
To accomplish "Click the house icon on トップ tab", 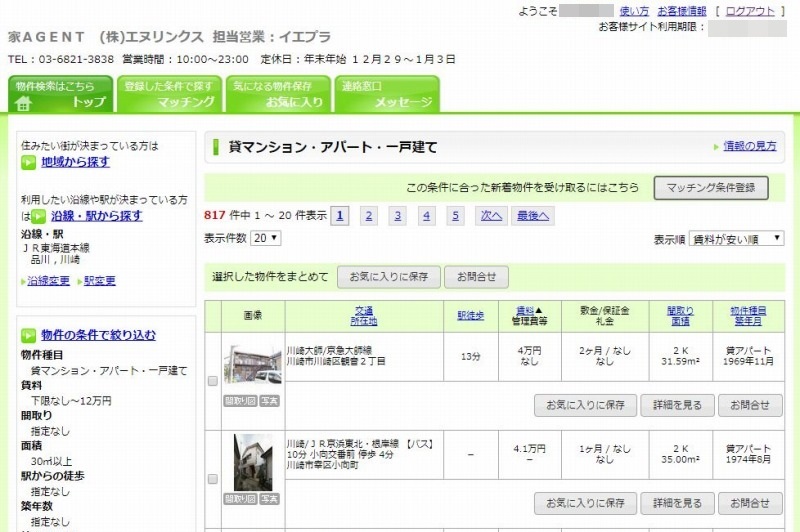I will pos(23,103).
